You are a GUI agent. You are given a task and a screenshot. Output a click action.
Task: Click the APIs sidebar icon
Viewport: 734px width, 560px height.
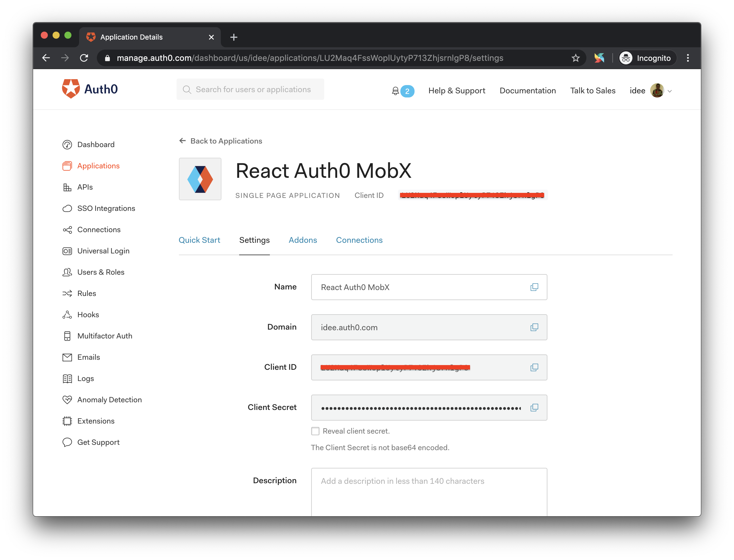click(x=68, y=188)
